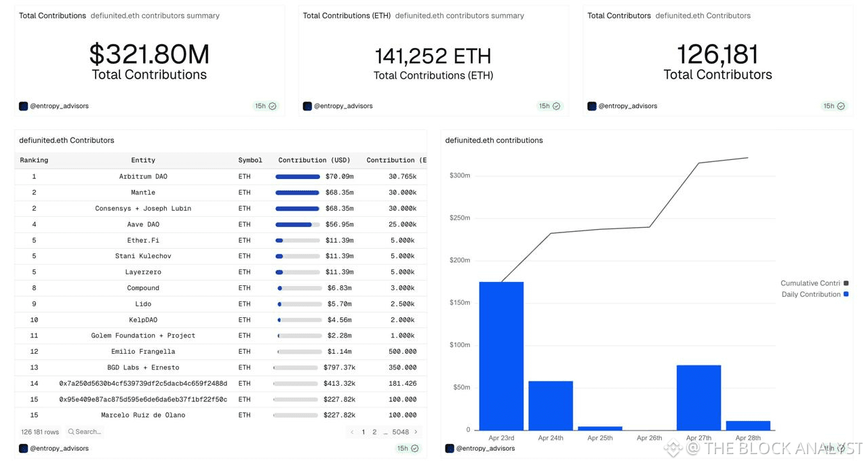The width and height of the screenshot is (868, 465).
Task: Open @entropy_advisors link in Total Contributors panel
Action: click(628, 106)
